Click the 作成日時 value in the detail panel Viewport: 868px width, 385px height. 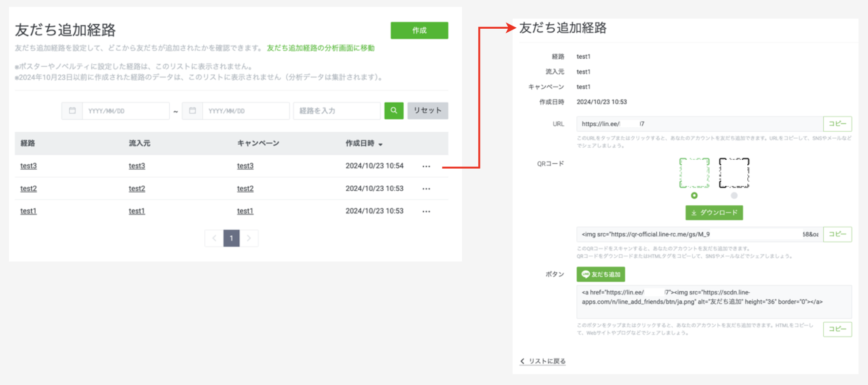tap(602, 102)
